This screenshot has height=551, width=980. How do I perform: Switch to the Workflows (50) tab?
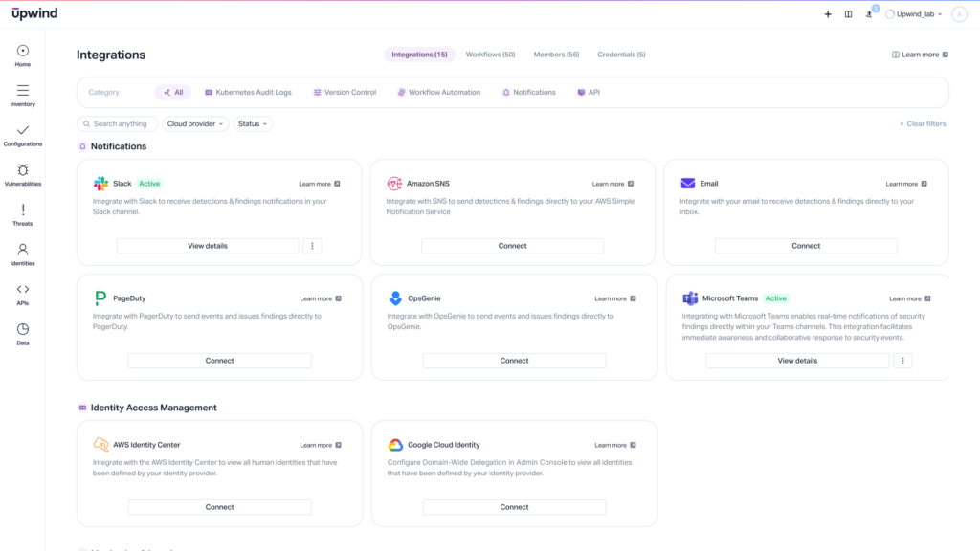[x=490, y=55]
